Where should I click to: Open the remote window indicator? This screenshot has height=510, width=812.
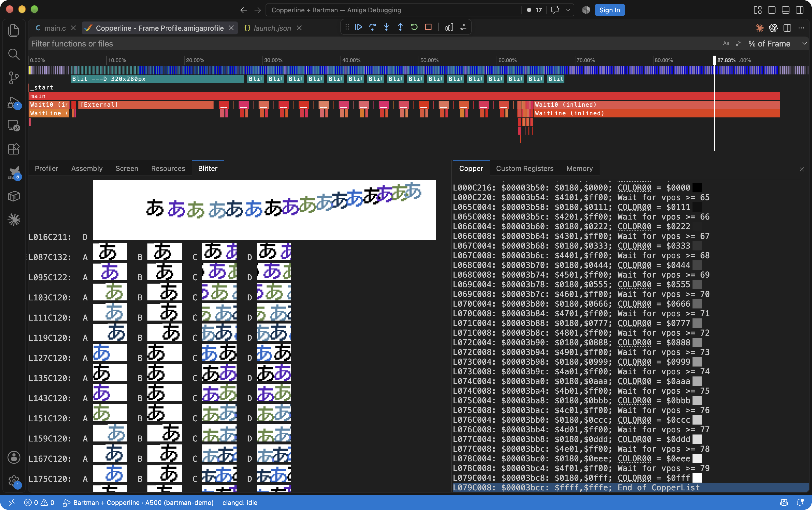(x=12, y=502)
